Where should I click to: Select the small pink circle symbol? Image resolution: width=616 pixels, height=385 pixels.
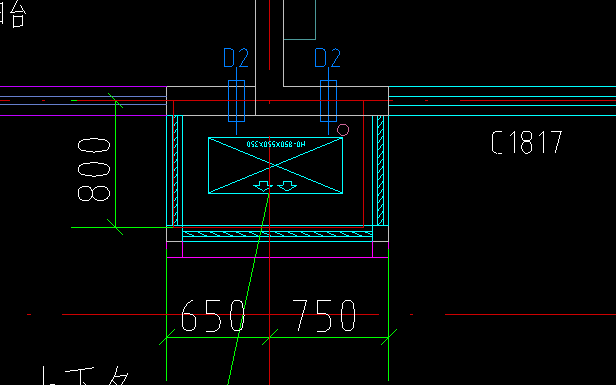point(343,130)
